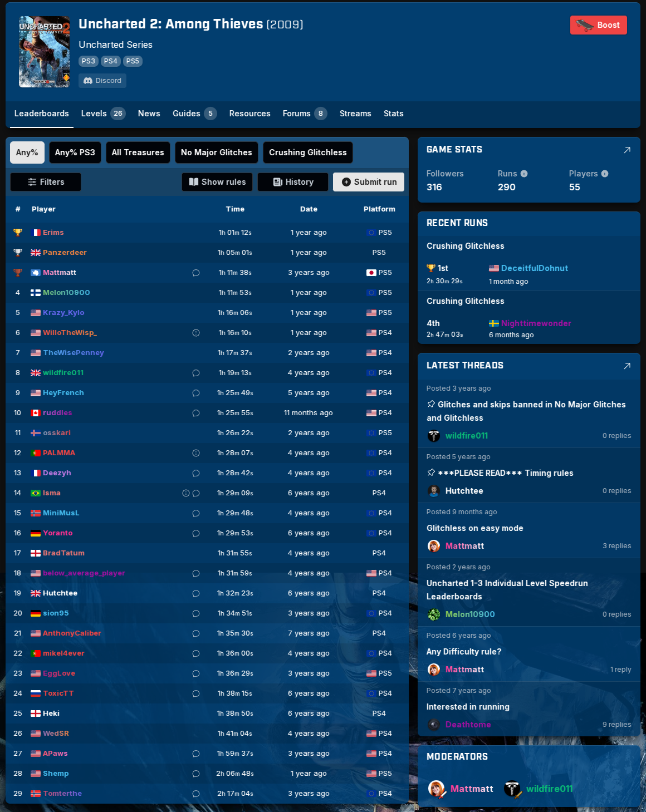646x812 pixels.
Task: Open the comment bubble on wildfire011's run
Action: point(196,373)
